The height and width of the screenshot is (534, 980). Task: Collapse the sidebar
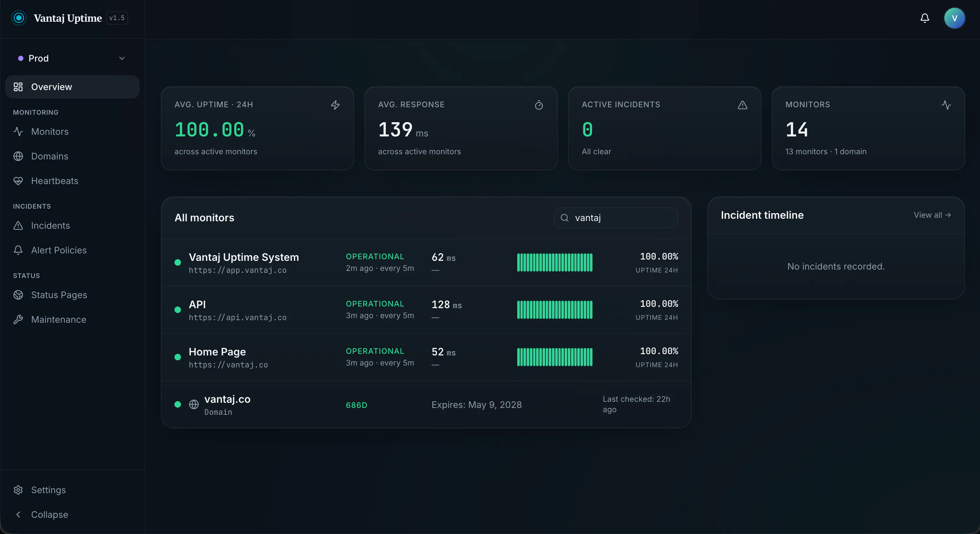72,515
